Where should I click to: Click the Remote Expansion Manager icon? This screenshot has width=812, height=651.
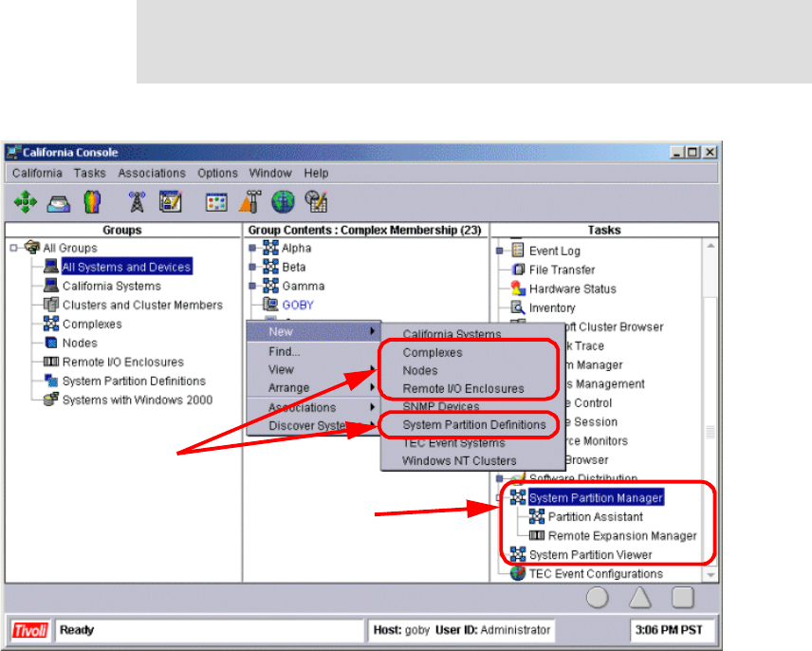pos(537,535)
